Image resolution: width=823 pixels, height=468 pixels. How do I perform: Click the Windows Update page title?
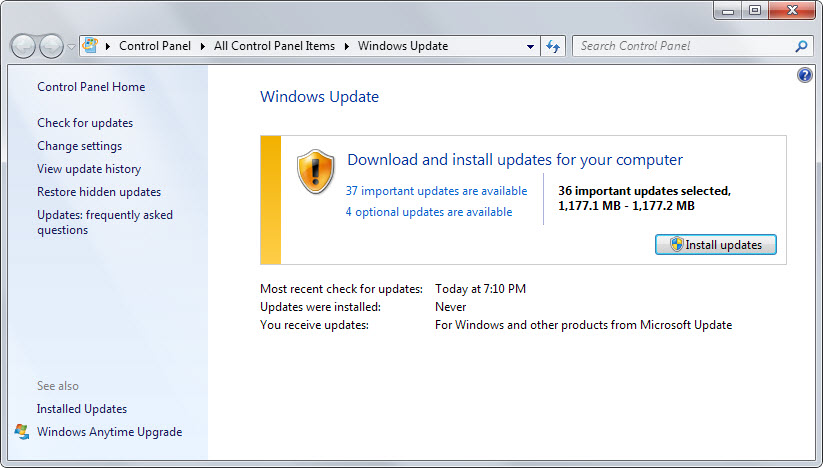click(319, 97)
